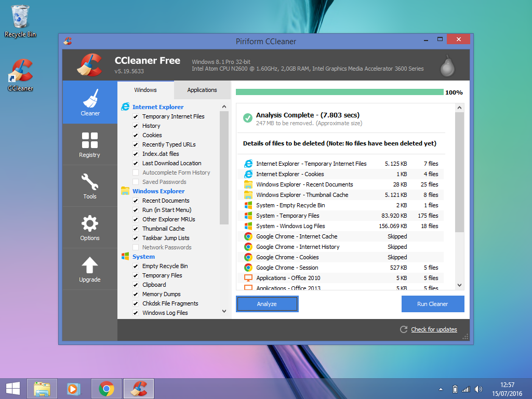
Task: Disable the Empty Recycle Bin option
Action: coord(137,266)
